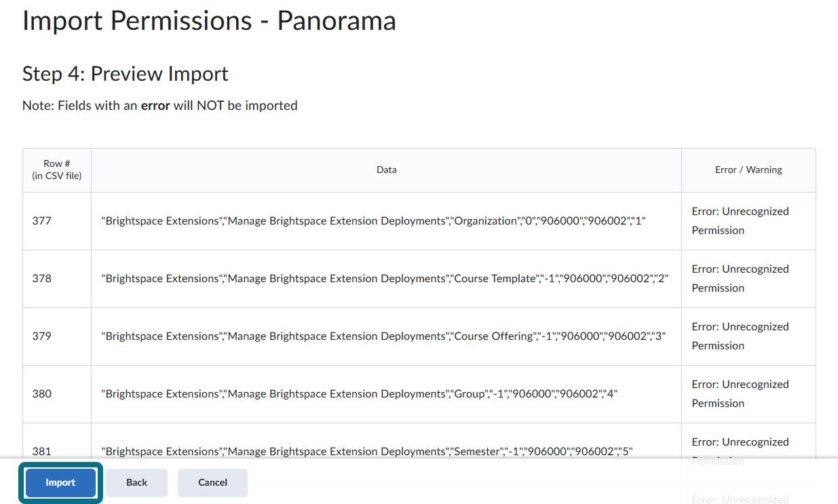
Task: Click the Import button
Action: point(60,482)
